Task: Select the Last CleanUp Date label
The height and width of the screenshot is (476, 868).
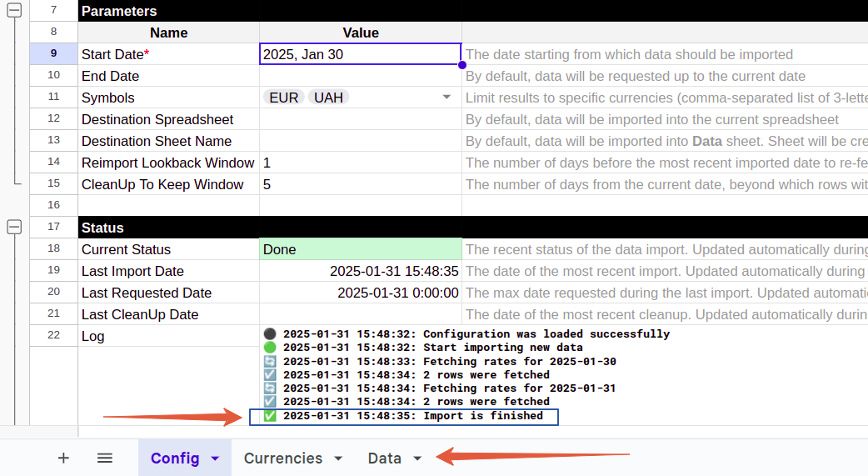Action: (x=168, y=314)
